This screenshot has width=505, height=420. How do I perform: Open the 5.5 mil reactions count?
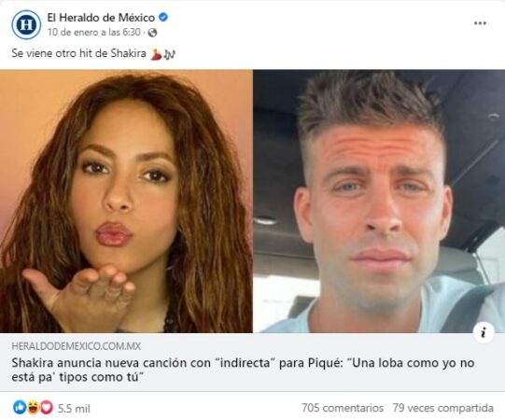pyautogui.click(x=74, y=409)
